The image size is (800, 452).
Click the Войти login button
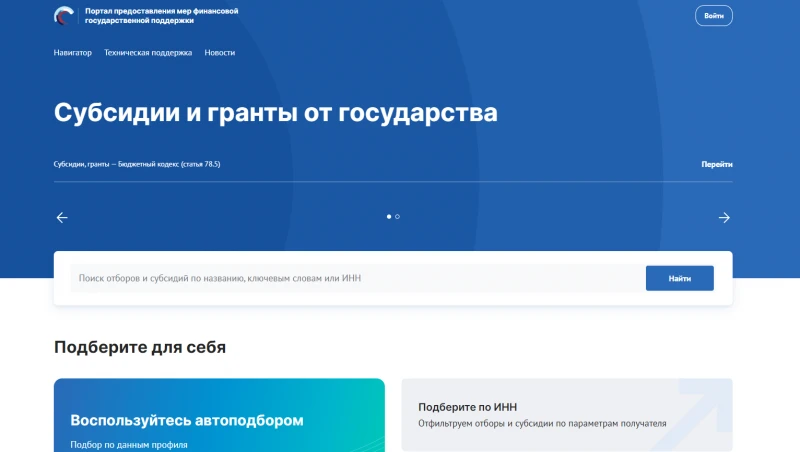click(x=714, y=16)
